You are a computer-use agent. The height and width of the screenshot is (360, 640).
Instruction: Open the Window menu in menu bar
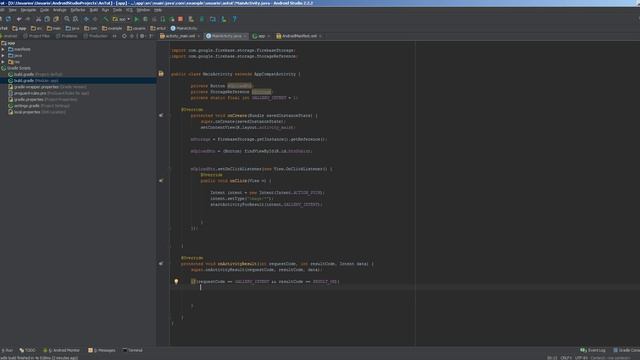pyautogui.click(x=143, y=10)
